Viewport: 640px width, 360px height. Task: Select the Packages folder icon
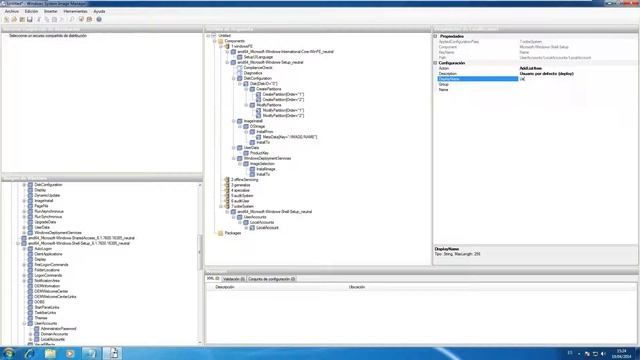pos(221,233)
